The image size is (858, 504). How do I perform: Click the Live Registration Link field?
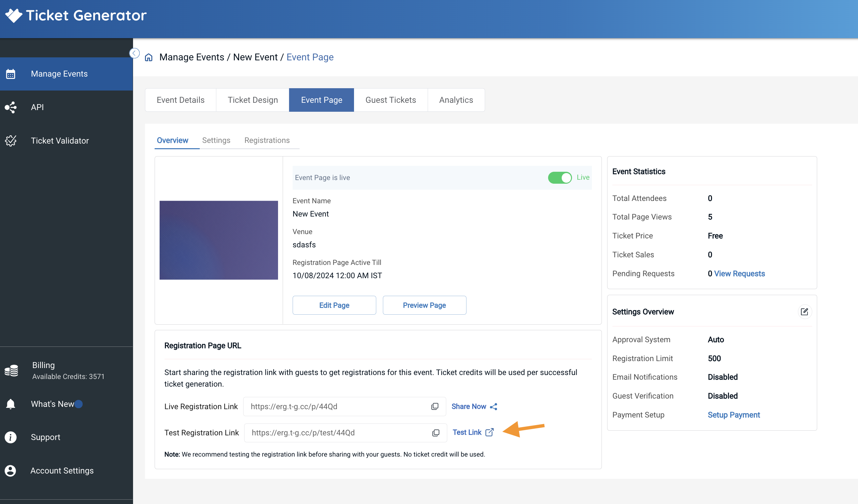pyautogui.click(x=345, y=407)
